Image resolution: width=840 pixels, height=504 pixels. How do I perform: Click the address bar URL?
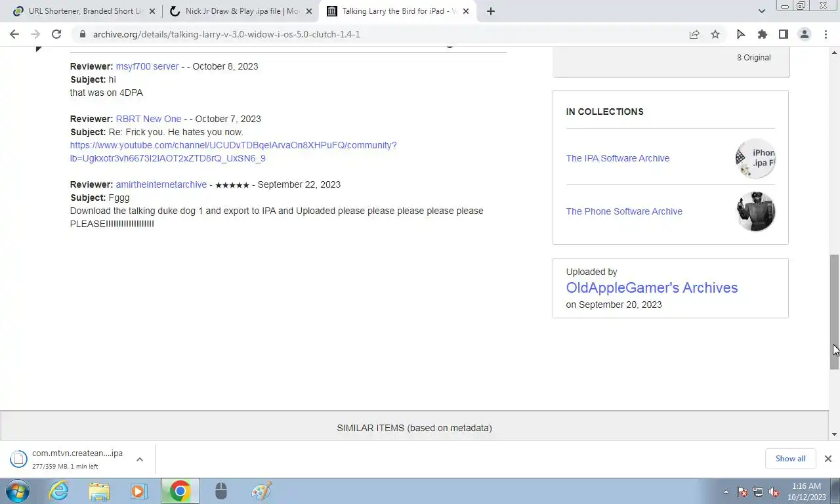point(226,34)
